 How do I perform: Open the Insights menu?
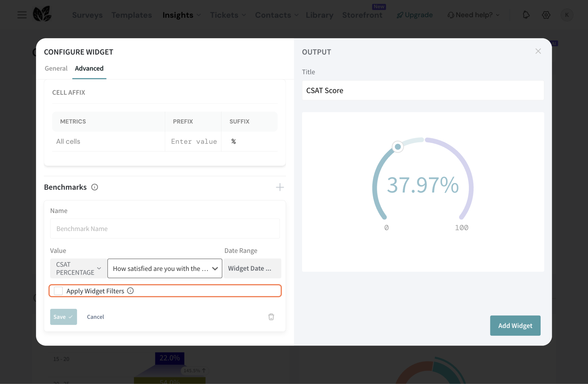(181, 15)
